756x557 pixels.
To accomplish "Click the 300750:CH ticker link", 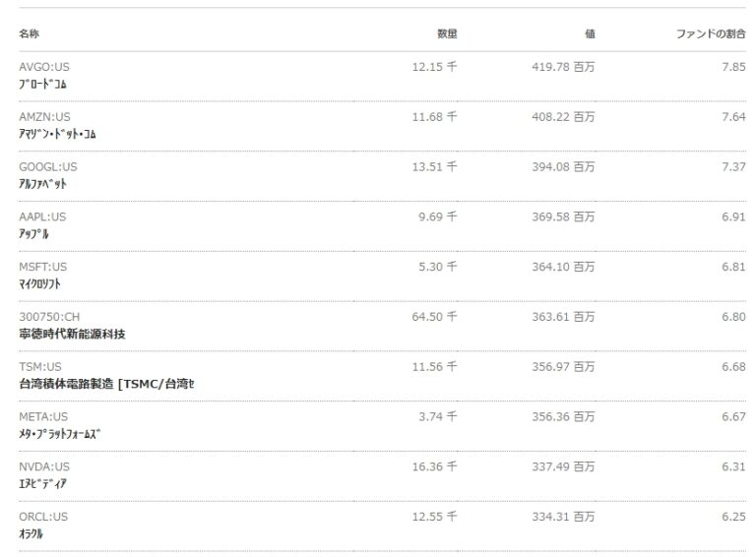I will tap(49, 317).
